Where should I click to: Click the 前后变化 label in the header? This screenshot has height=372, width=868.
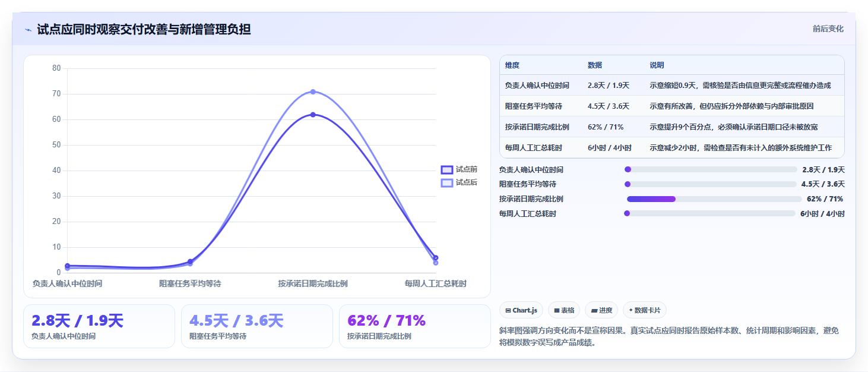(828, 29)
